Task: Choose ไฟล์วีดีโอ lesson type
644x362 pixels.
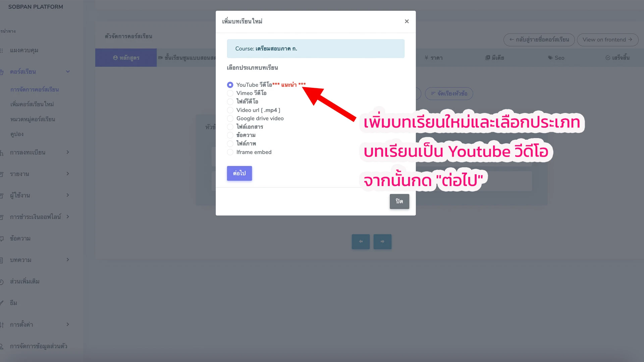Action: [x=230, y=102]
